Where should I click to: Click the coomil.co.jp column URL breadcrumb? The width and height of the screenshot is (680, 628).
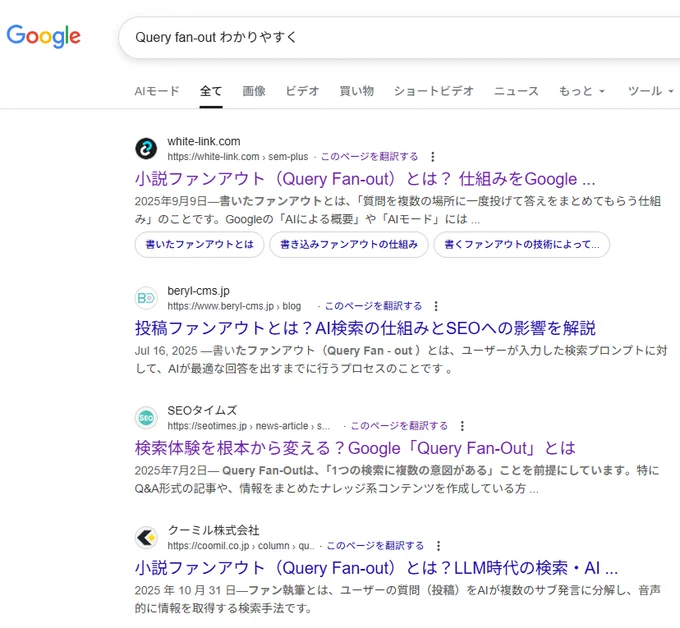pyautogui.click(x=241, y=546)
